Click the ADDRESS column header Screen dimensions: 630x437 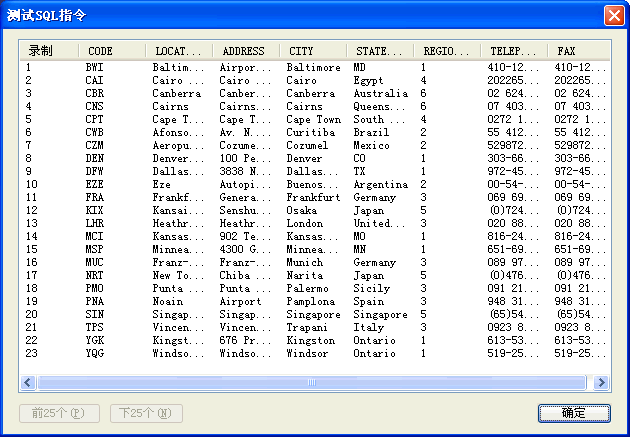coord(246,51)
